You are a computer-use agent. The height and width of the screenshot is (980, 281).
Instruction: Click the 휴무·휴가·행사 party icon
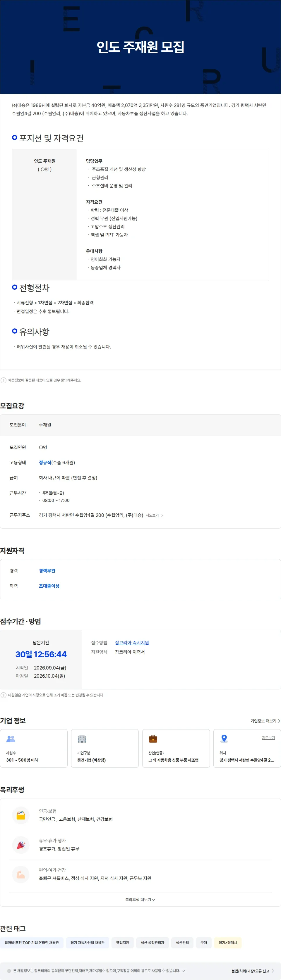(21, 845)
